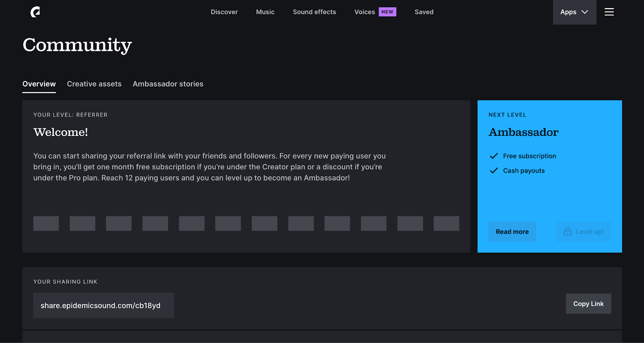Select the share.epidemicsound.com/cb18yd link field
The width and height of the screenshot is (644, 343).
click(103, 306)
